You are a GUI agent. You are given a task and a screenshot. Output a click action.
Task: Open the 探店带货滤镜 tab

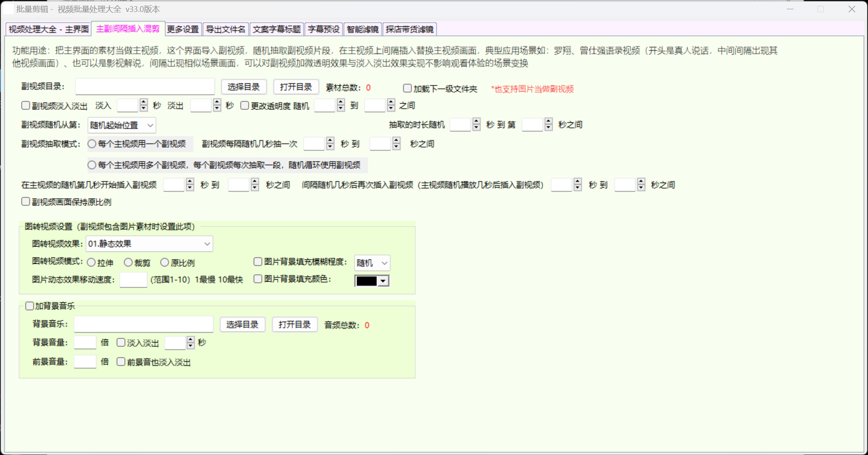410,29
